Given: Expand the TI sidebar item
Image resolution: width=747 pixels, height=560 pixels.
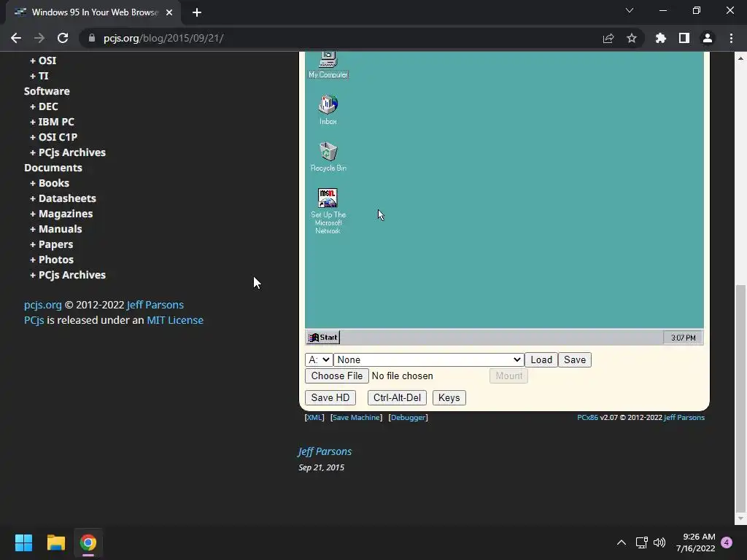Looking at the screenshot, I should 39,76.
